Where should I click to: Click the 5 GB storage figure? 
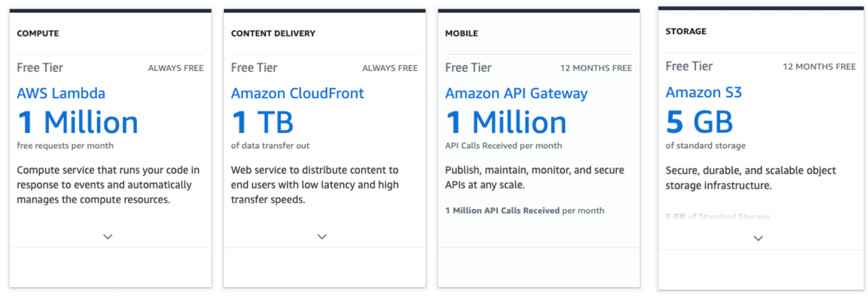click(699, 121)
